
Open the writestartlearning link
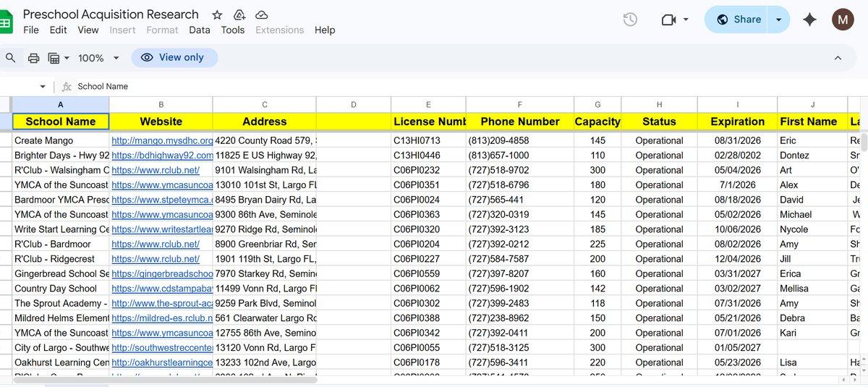[162, 229]
